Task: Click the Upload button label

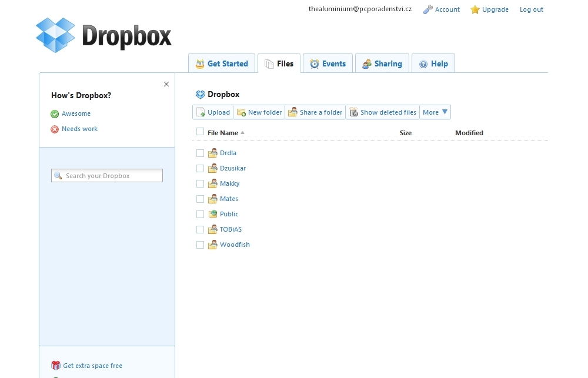Action: point(219,112)
